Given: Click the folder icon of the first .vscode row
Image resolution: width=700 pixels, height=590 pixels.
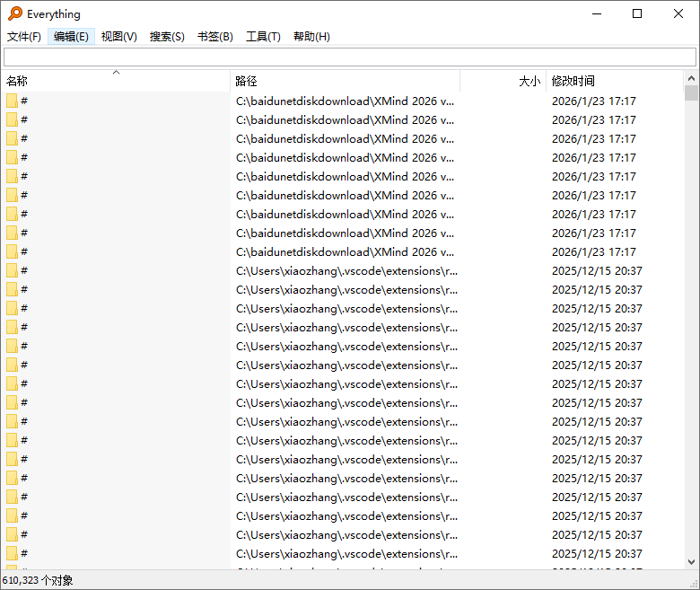Looking at the screenshot, I should tap(12, 270).
